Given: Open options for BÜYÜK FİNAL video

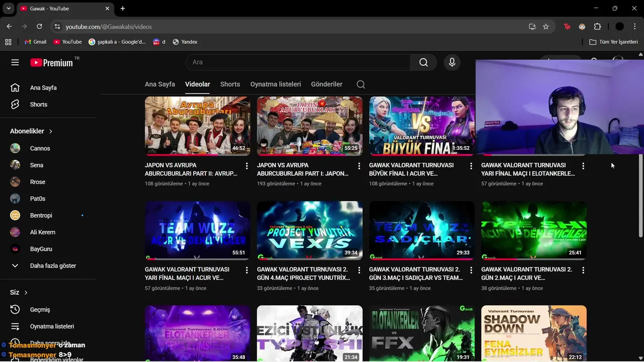Looking at the screenshot, I should [x=471, y=166].
